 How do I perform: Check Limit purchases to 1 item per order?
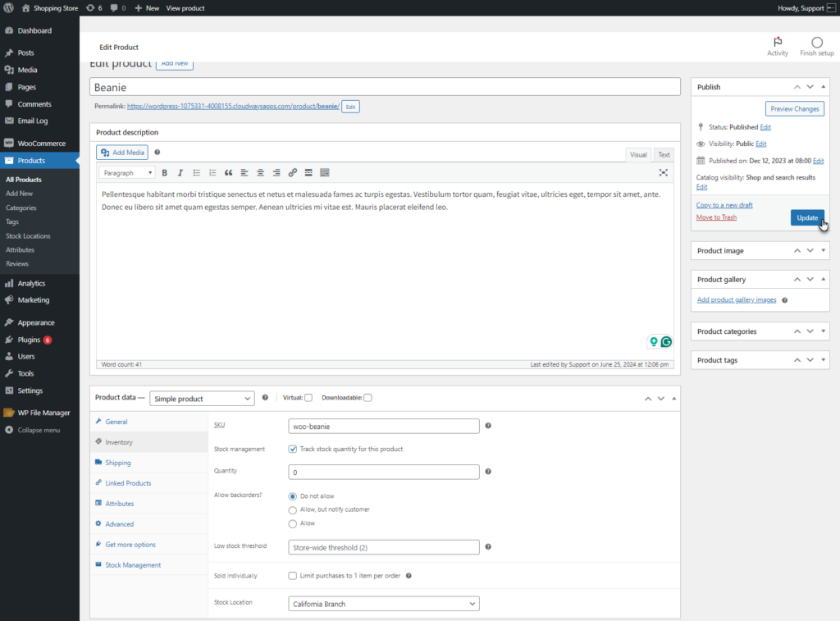click(x=293, y=575)
